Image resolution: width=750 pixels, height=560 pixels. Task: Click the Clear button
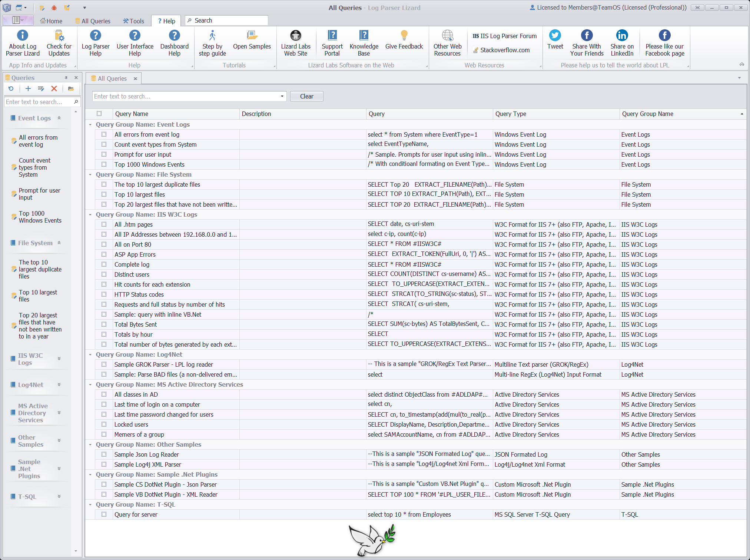pos(306,96)
